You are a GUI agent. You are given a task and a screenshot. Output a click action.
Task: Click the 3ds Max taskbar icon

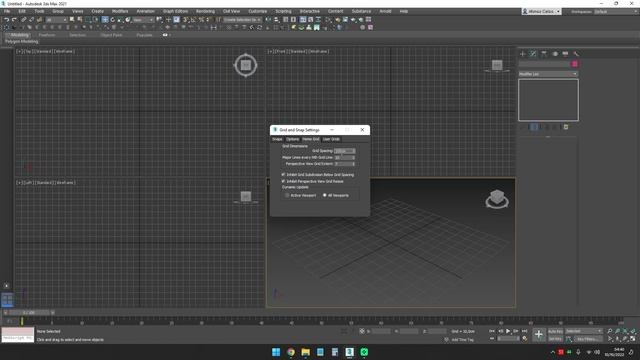[x=349, y=352]
